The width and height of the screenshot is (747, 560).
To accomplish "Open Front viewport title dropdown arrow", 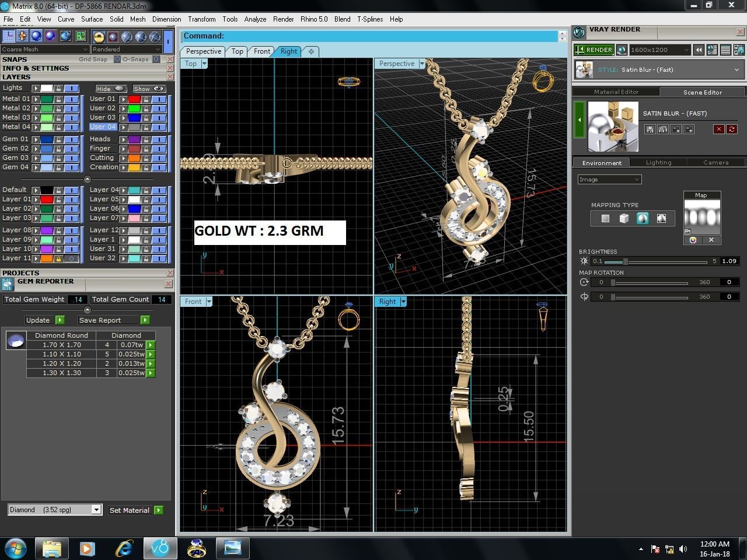I will point(209,302).
